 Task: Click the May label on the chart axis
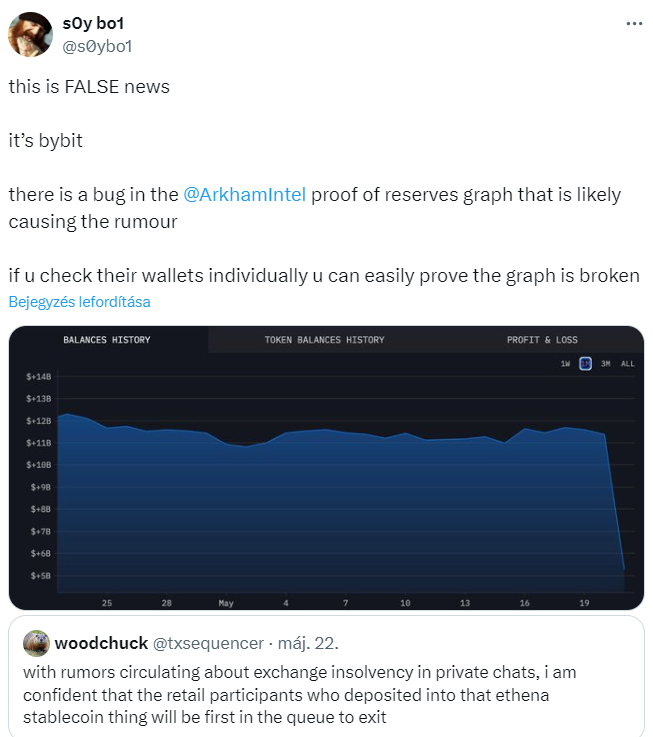point(226,603)
